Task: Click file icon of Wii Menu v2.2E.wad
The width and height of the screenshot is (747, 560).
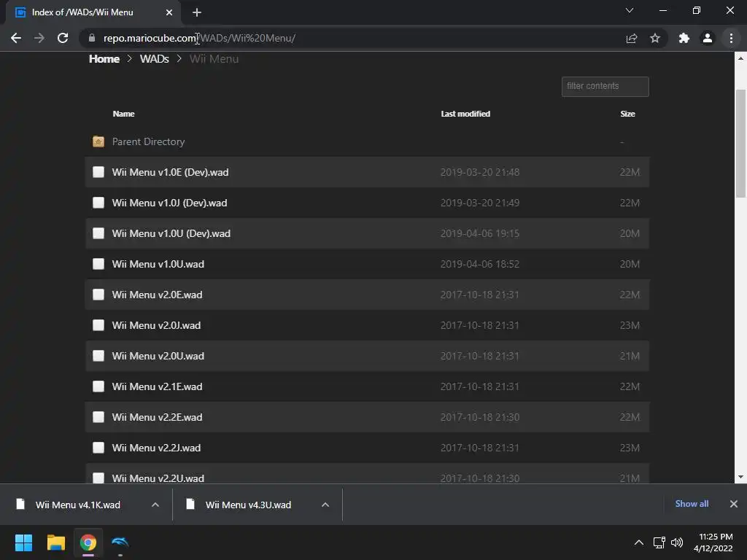Action: (x=98, y=416)
